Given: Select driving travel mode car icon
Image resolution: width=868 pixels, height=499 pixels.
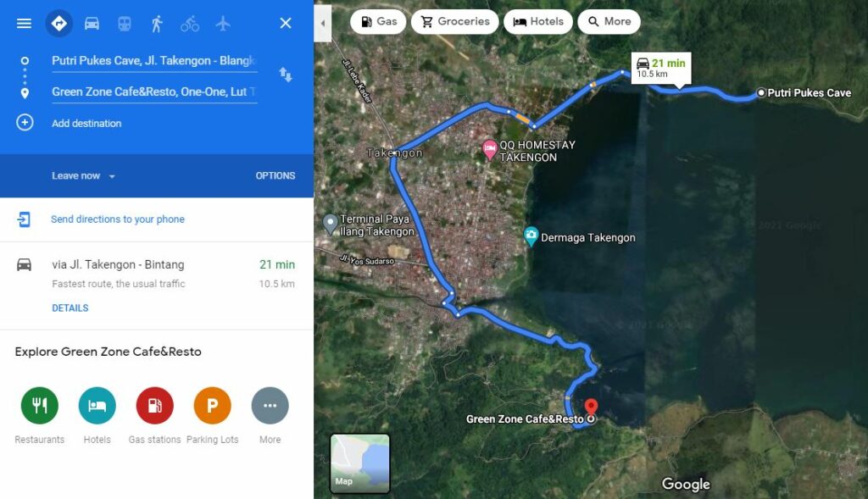Looking at the screenshot, I should coord(92,23).
